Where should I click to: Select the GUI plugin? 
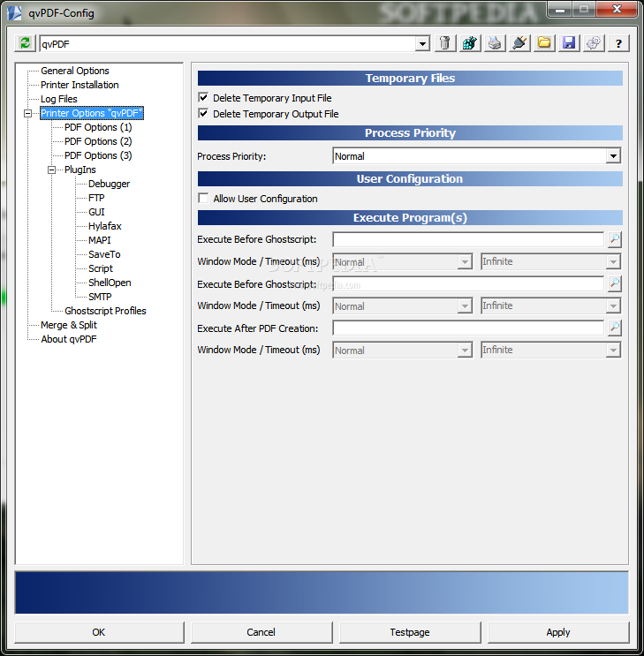tap(96, 212)
